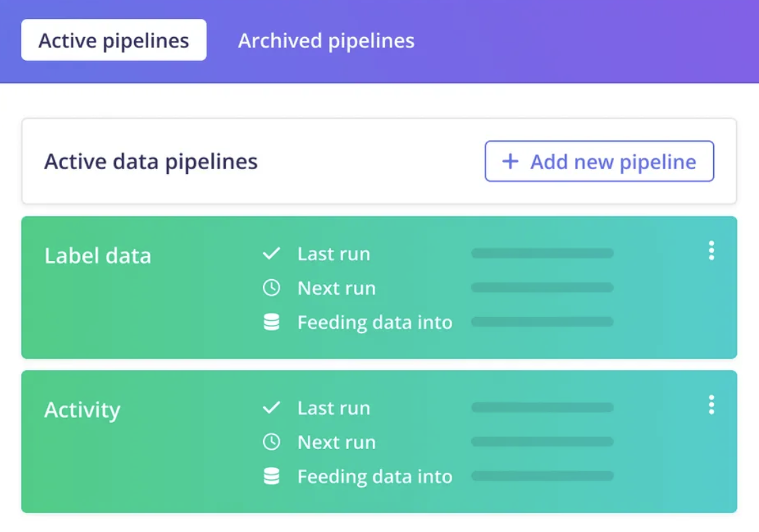Switch to the Archived pipelines tab
Image resolution: width=759 pixels, height=532 pixels.
(326, 40)
